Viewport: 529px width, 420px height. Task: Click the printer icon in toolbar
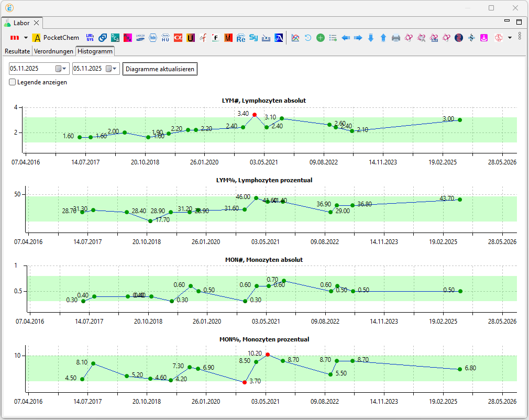[x=396, y=38]
